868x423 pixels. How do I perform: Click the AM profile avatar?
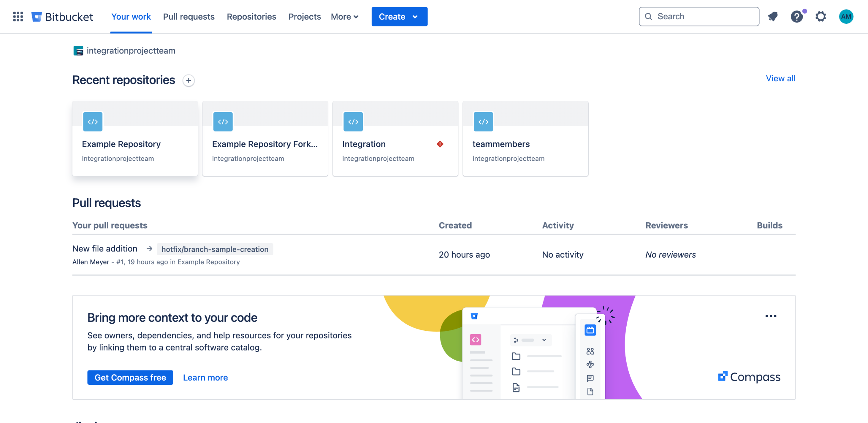(846, 16)
